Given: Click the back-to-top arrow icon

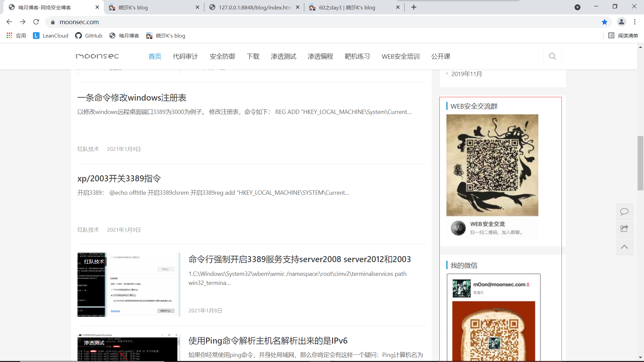Looking at the screenshot, I should pos(624,247).
